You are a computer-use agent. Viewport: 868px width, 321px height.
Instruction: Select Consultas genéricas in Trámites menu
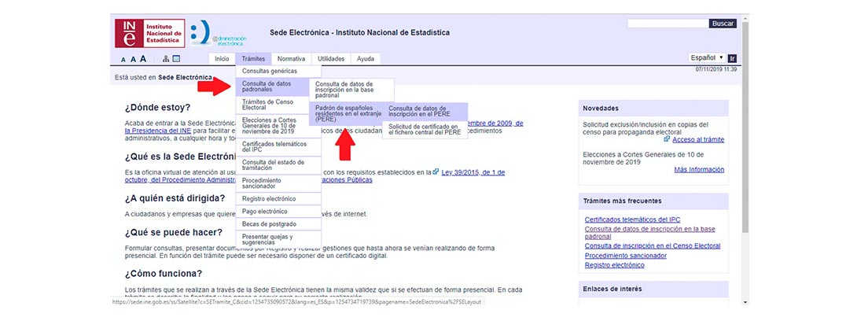(x=278, y=71)
